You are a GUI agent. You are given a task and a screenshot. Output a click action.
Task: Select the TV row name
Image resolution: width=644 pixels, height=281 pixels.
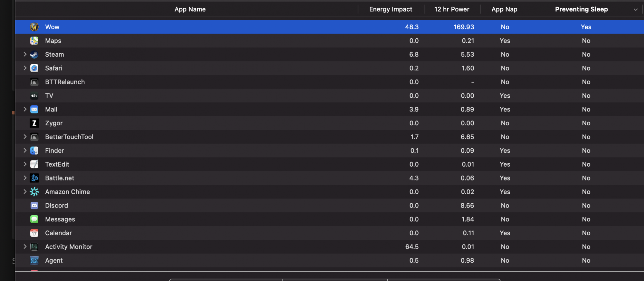[49, 96]
